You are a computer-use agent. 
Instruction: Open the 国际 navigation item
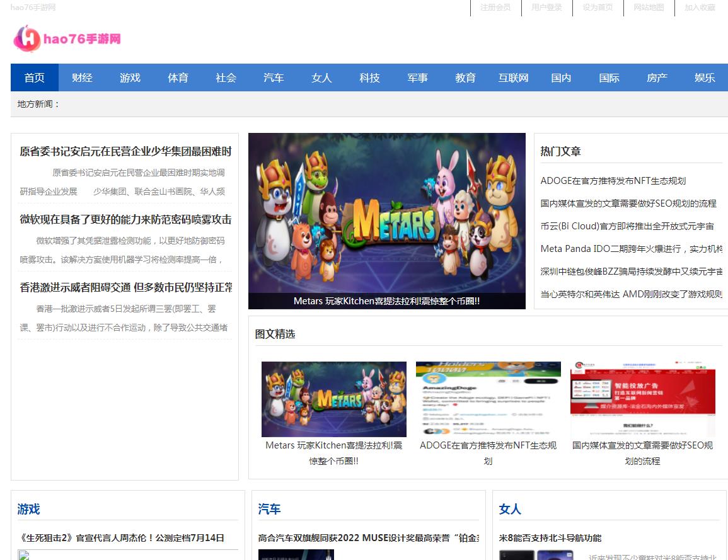(609, 77)
